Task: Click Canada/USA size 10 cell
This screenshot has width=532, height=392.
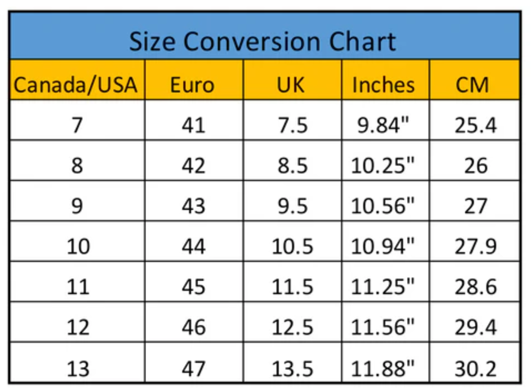Action: tap(78, 241)
